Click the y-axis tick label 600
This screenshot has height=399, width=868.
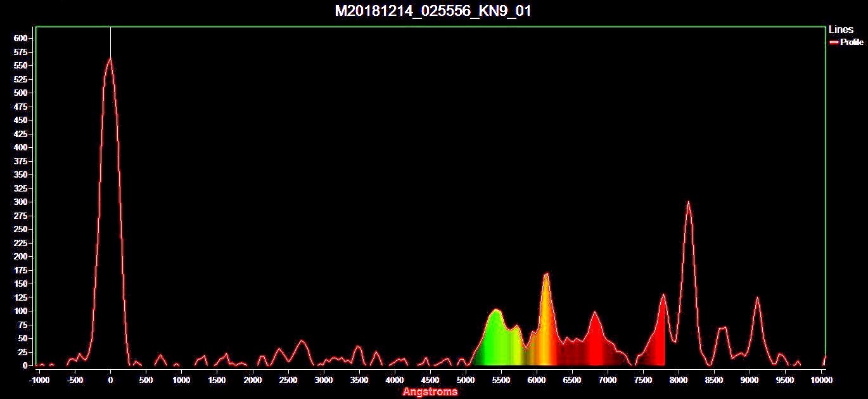point(20,38)
